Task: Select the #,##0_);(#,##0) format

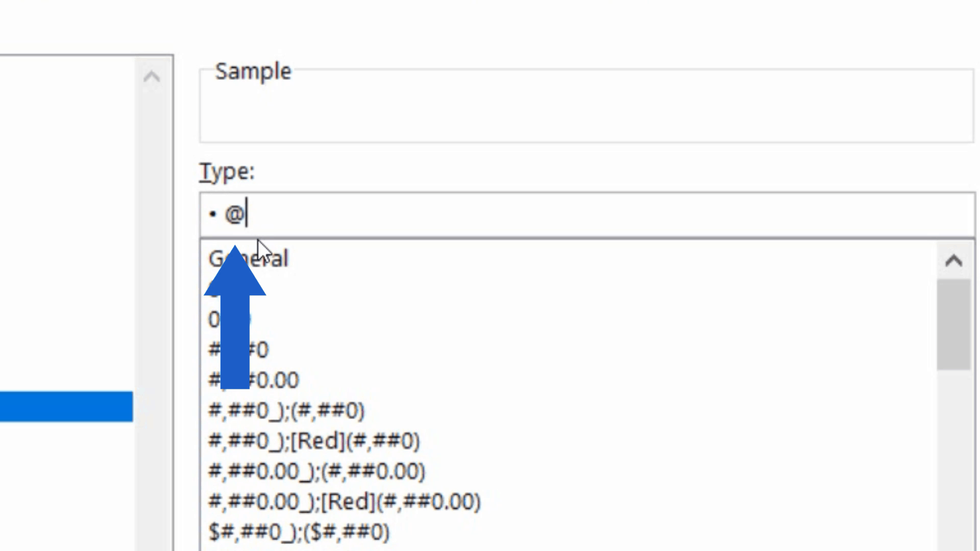Action: point(286,410)
